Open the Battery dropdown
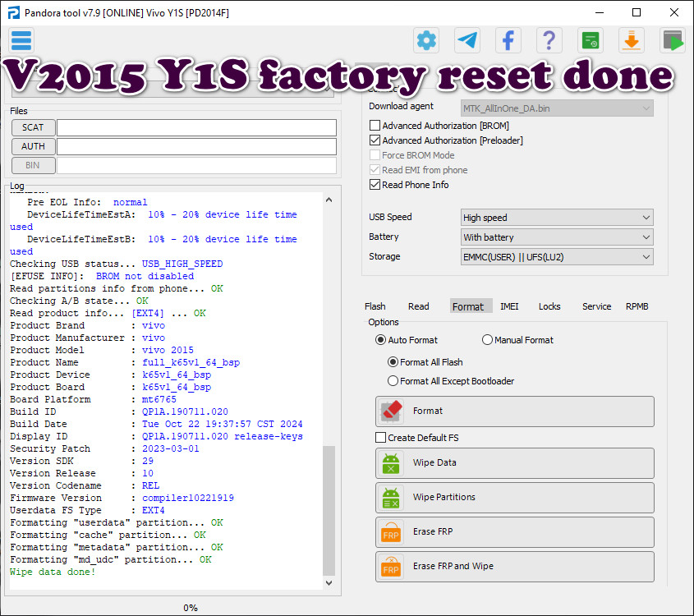 (557, 237)
